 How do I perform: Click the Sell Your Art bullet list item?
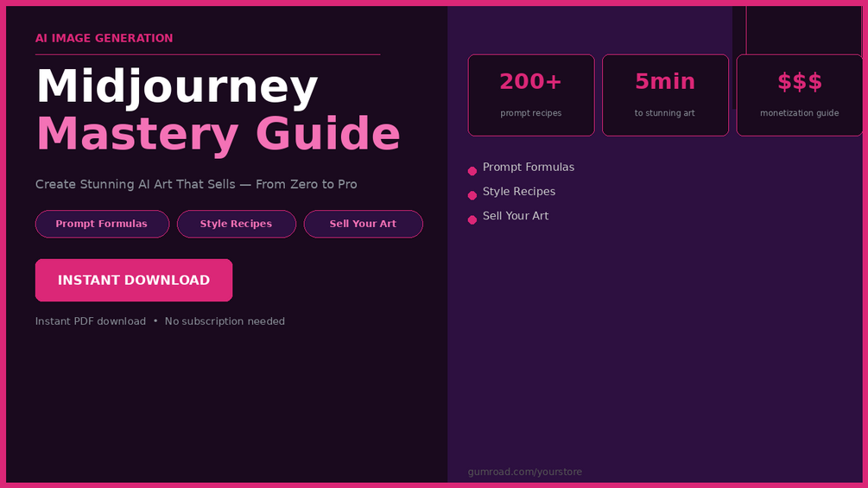[508, 216]
